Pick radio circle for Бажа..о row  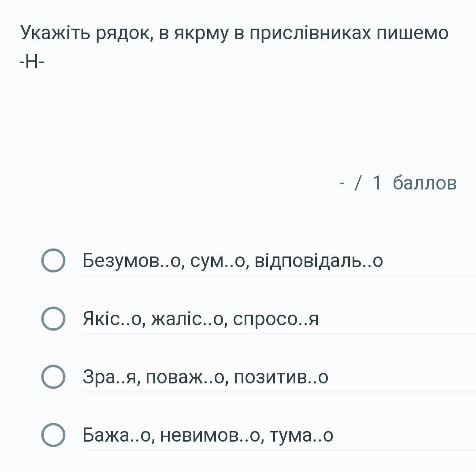tap(53, 435)
